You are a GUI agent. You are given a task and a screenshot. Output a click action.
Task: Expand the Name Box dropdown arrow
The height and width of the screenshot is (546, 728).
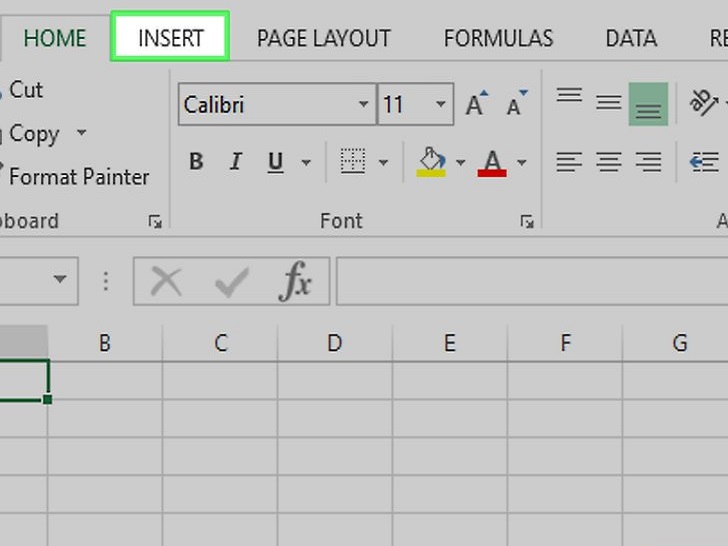[x=60, y=280]
